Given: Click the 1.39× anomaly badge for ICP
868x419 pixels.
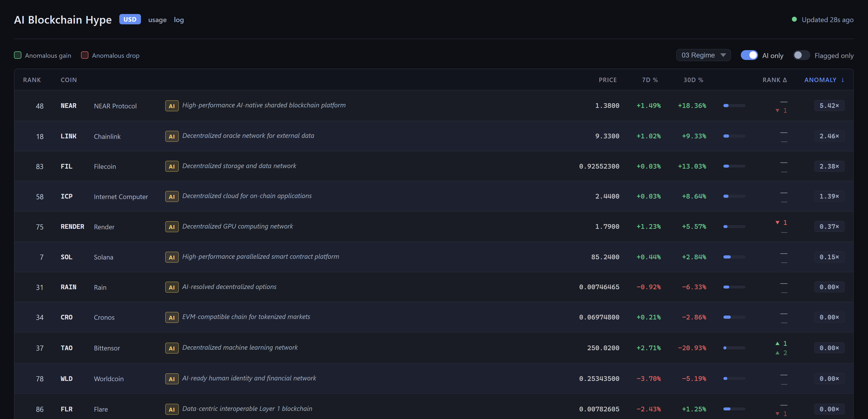Looking at the screenshot, I should coord(829,196).
